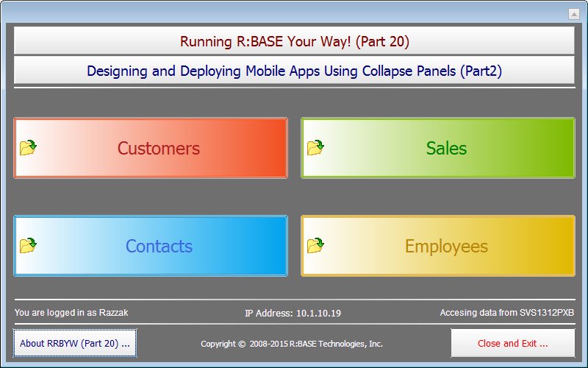The height and width of the screenshot is (368, 588).
Task: Click the folder icon on Customers panel
Action: 29,148
